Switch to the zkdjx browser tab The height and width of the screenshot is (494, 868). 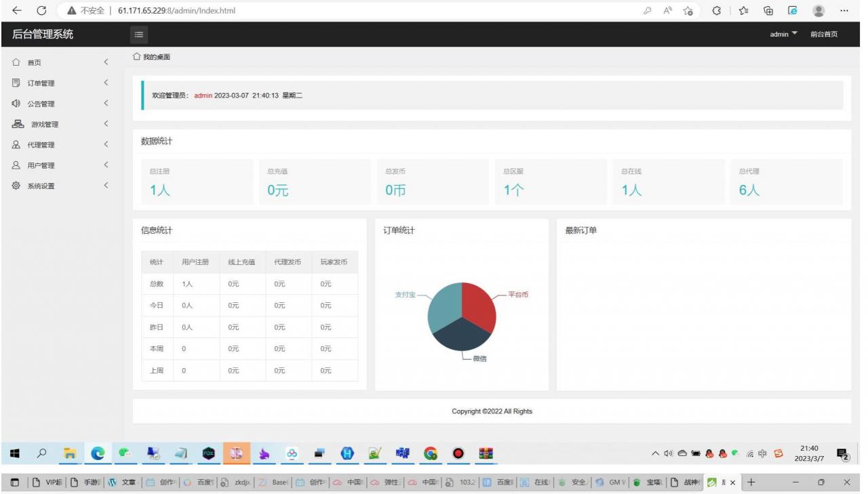(236, 482)
